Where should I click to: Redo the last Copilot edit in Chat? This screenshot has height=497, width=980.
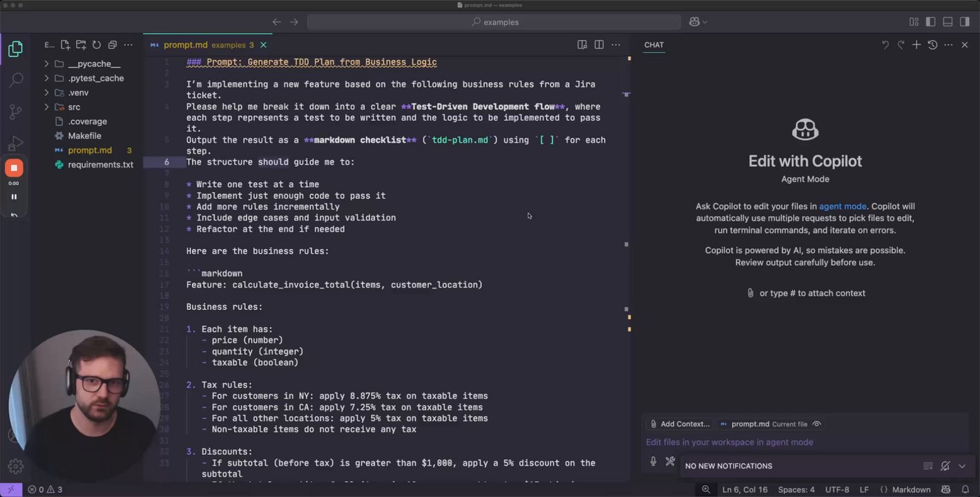tap(901, 45)
